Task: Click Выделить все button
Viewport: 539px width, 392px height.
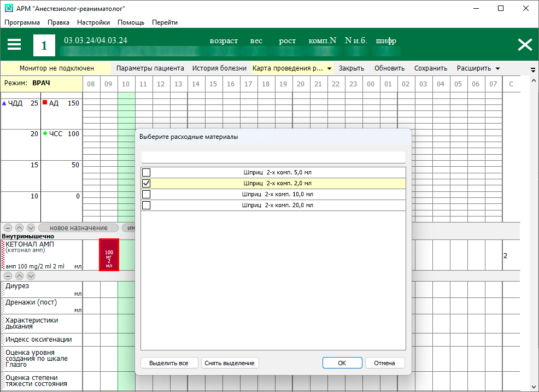Action: coord(169,363)
